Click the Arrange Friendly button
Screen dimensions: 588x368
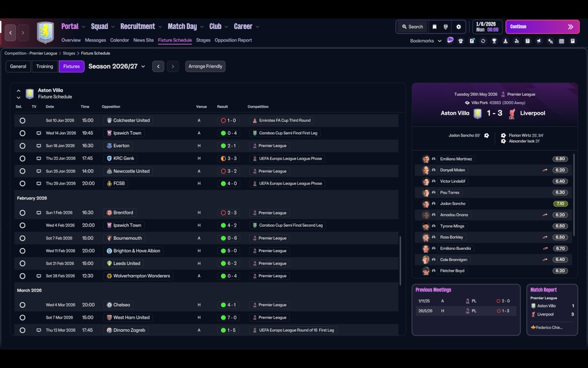205,66
